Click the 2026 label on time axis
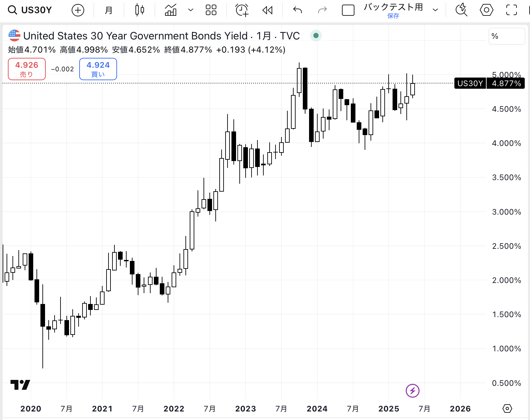 (x=460, y=409)
